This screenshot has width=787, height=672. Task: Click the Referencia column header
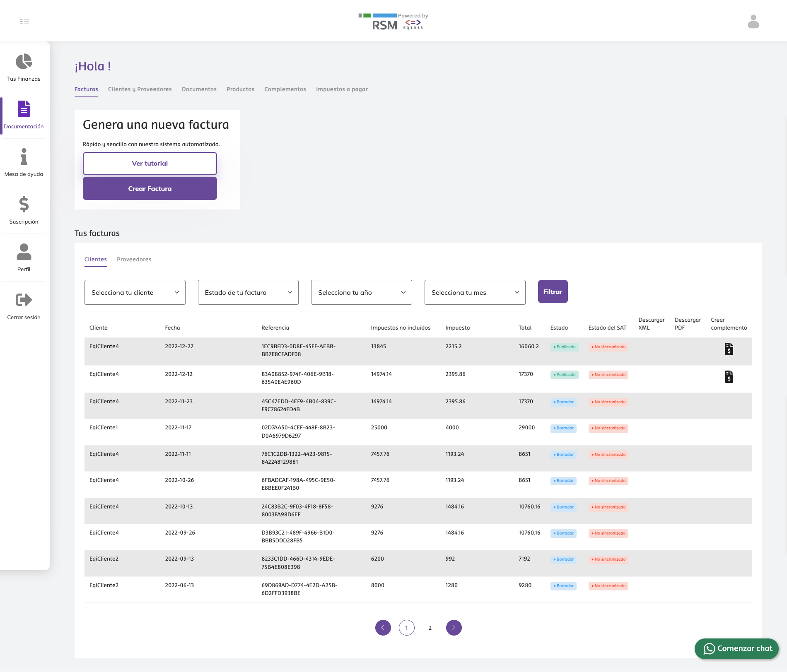(x=275, y=328)
